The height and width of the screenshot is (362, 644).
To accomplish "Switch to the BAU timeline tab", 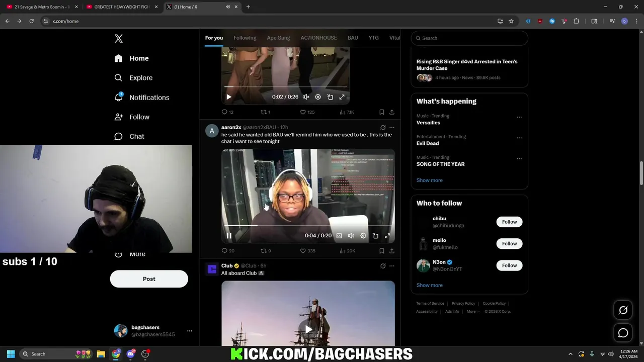I will click(353, 38).
